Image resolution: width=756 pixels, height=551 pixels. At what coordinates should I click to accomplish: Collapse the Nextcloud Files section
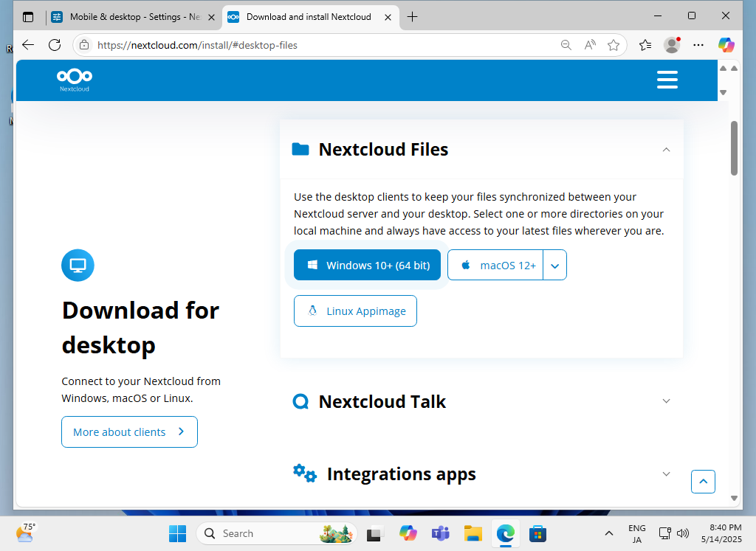667,150
